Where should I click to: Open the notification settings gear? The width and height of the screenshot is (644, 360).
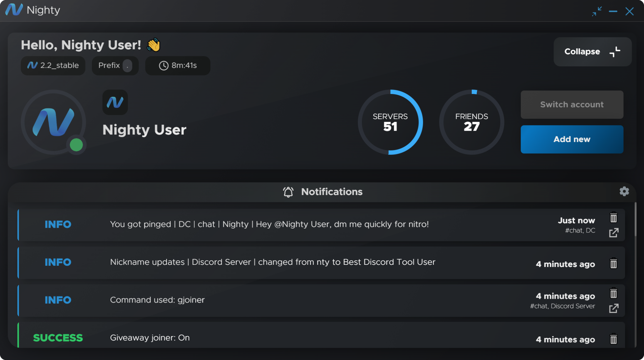coord(624,191)
